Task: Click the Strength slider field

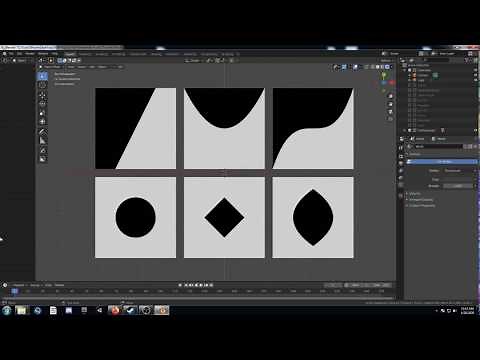Action: [x=458, y=186]
